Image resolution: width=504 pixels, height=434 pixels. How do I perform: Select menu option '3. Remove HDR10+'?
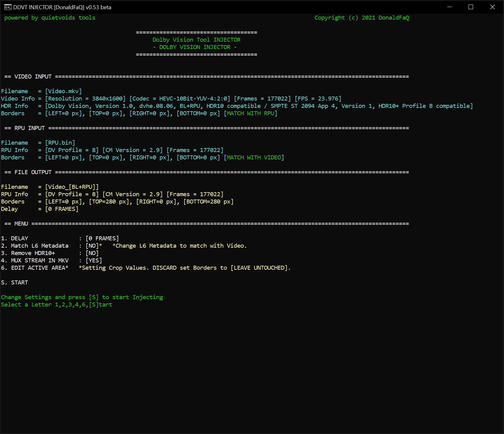tap(28, 253)
